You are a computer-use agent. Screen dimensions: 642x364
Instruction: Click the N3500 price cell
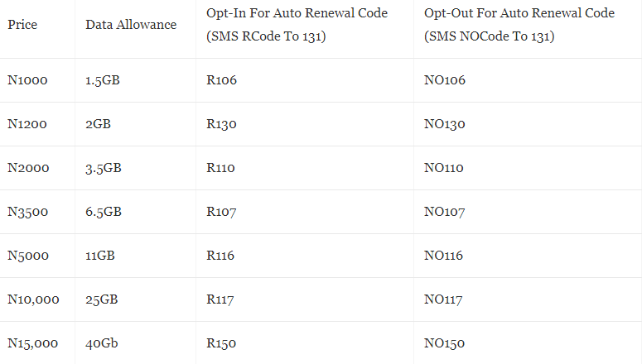coord(27,212)
